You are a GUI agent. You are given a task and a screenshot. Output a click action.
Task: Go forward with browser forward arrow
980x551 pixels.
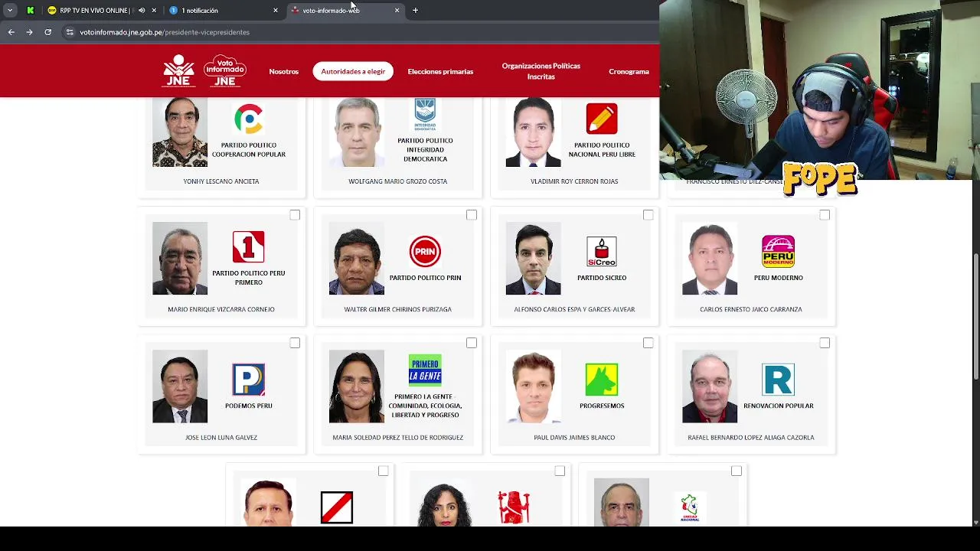(29, 32)
